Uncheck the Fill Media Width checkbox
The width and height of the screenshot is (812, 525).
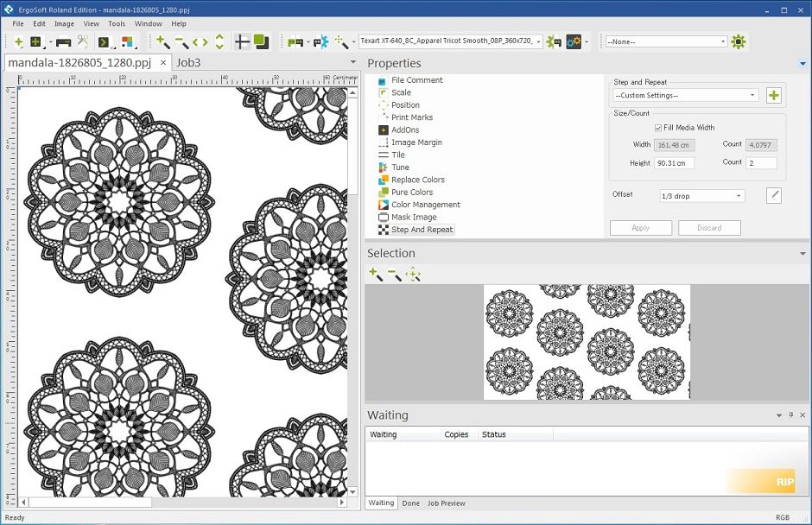click(657, 128)
